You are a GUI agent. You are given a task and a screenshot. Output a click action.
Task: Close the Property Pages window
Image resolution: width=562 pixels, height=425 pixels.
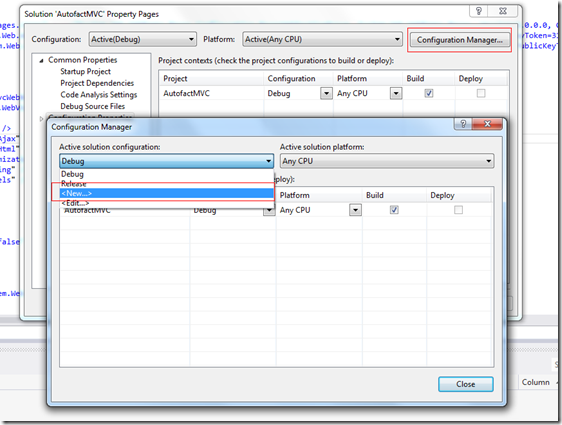pyautogui.click(x=503, y=11)
